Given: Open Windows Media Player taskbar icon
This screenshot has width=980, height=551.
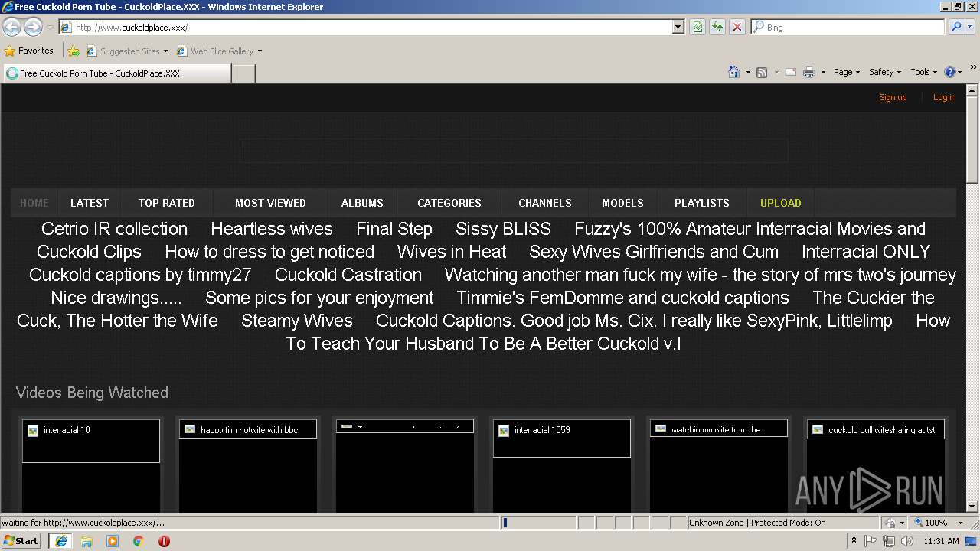Looking at the screenshot, I should [x=113, y=541].
